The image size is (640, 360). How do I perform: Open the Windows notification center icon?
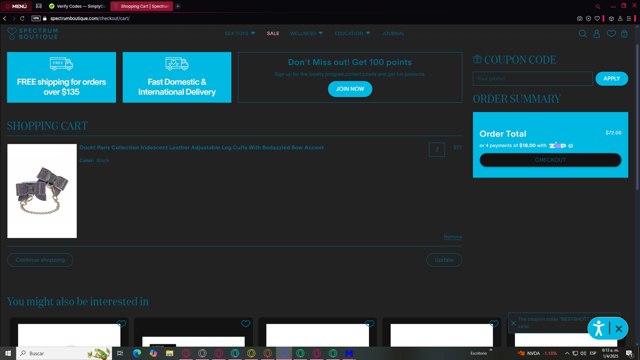point(629,353)
